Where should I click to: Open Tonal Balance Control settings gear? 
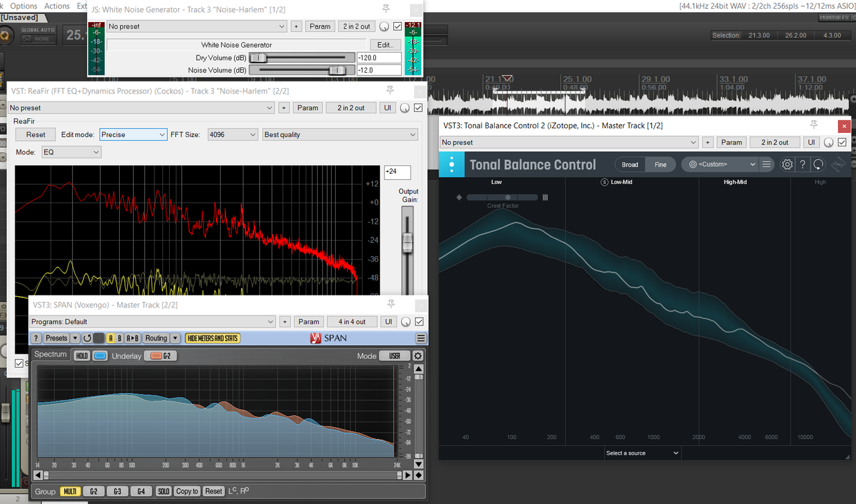point(787,164)
